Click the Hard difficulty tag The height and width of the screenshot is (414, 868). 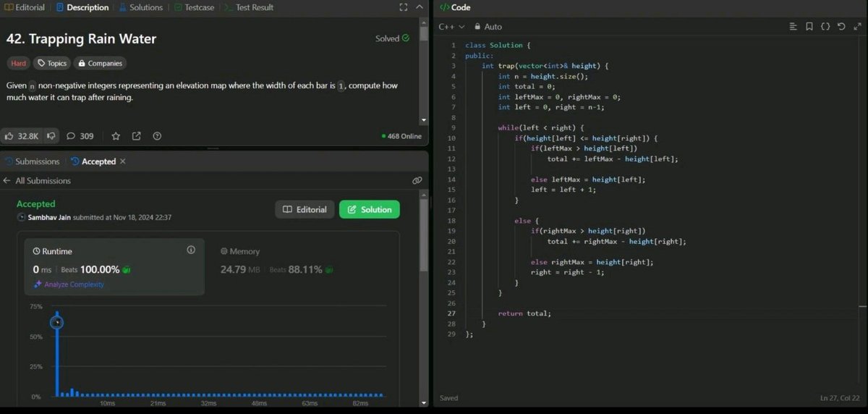tap(18, 63)
